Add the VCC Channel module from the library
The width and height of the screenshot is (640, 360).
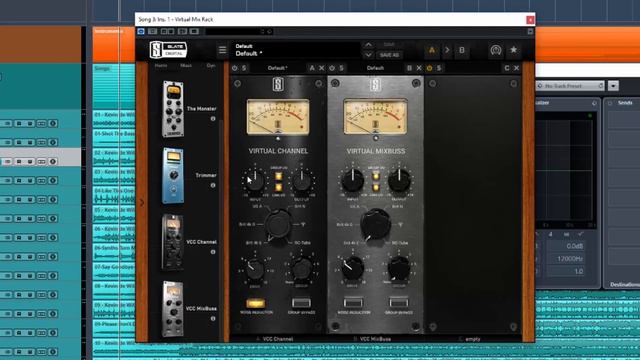(173, 242)
